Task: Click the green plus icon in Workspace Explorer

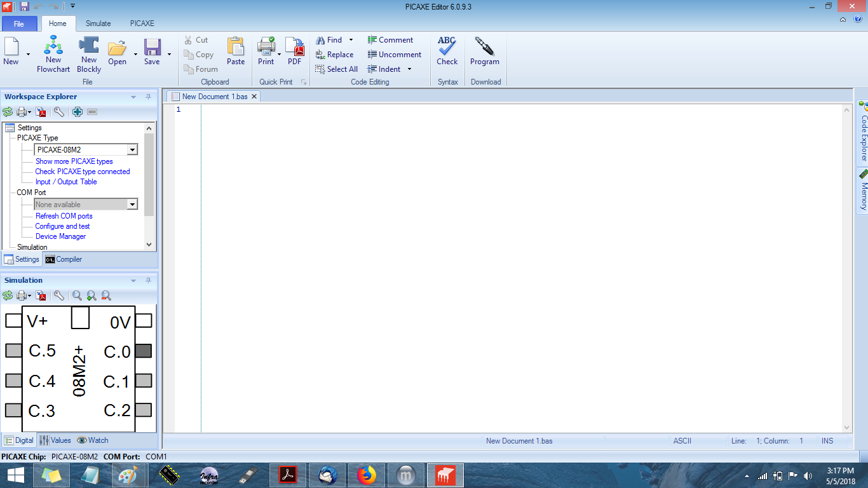Action: coord(78,112)
